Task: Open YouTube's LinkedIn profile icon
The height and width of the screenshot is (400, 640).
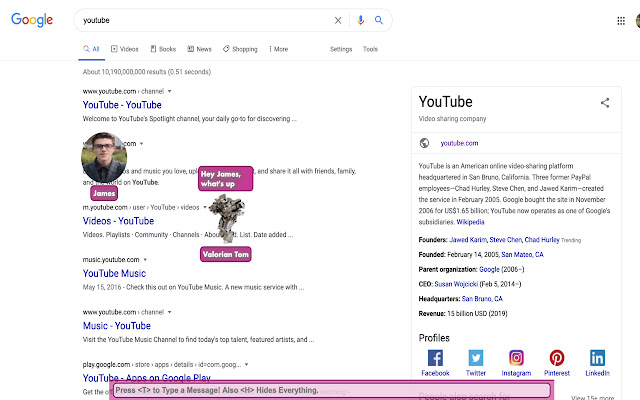Action: coord(597,358)
